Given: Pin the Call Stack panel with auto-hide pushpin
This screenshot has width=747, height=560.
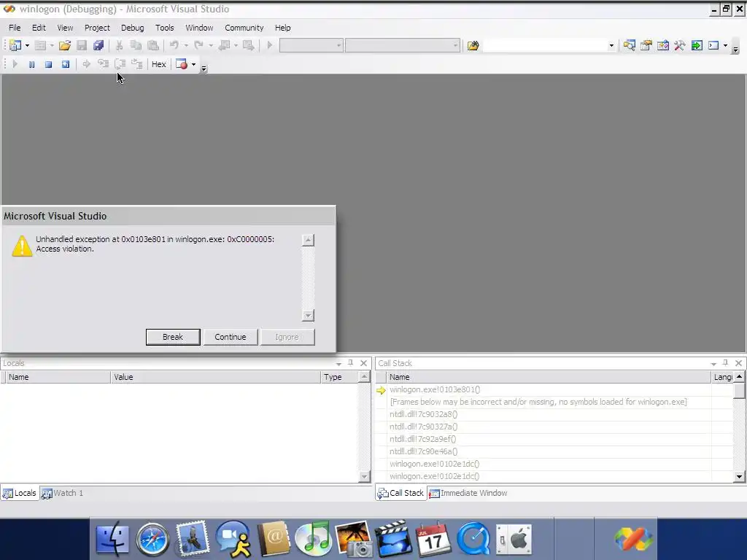Looking at the screenshot, I should 726,363.
